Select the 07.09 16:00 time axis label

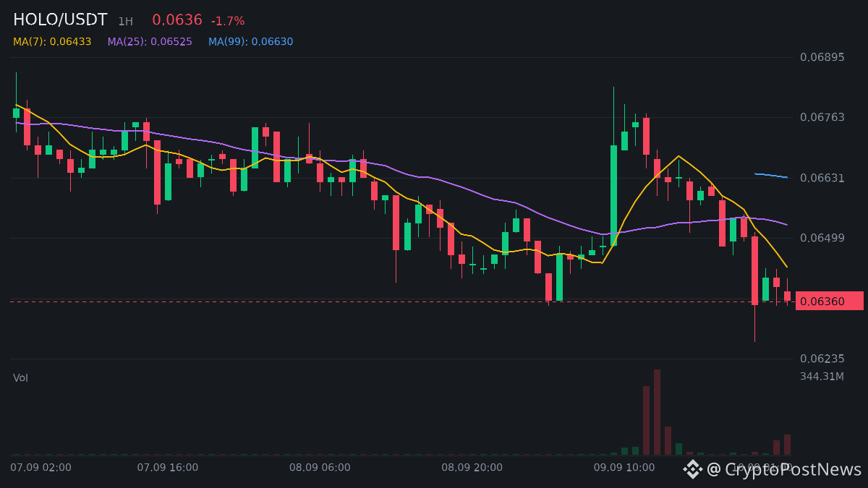pos(168,468)
